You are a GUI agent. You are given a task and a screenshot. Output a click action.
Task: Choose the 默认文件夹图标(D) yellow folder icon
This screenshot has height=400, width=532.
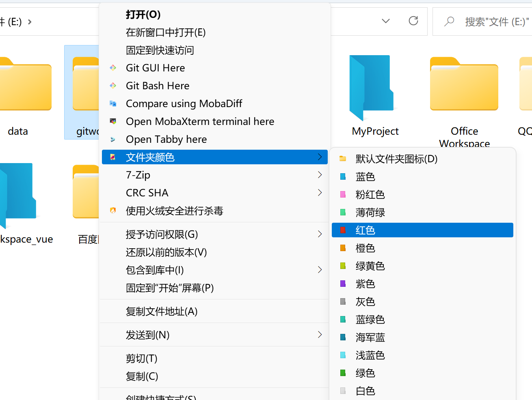[x=343, y=159]
